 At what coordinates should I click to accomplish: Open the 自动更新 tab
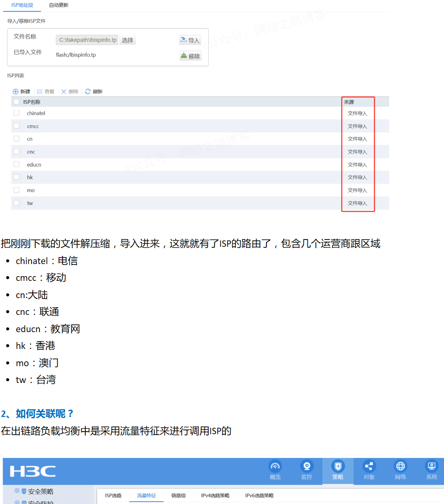[59, 5]
